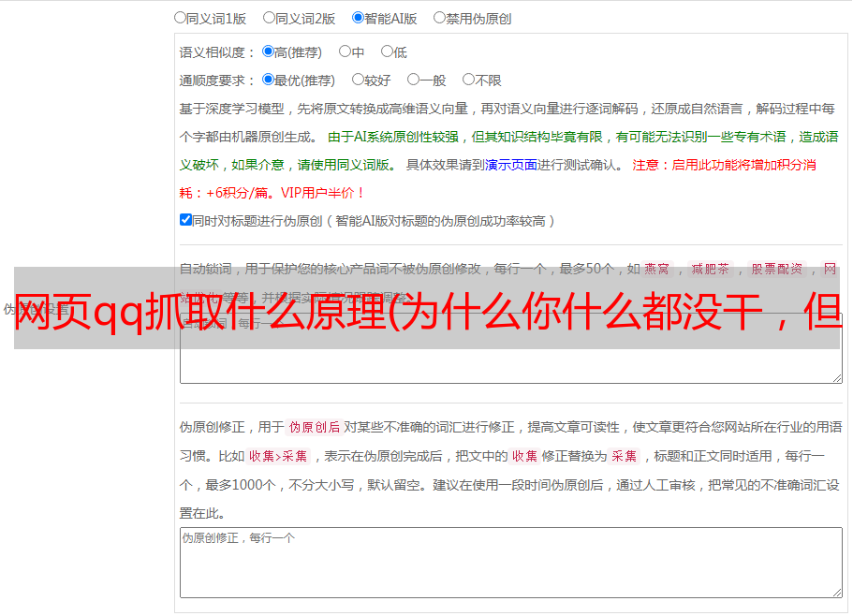Select the 禁用伪原创 radio option
This screenshot has height=616, width=853.
[439, 18]
